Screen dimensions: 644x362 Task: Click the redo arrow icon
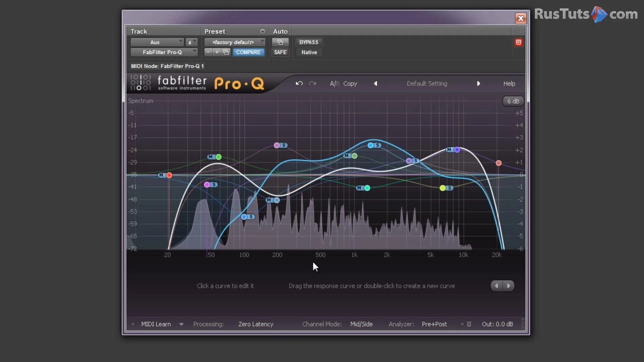[313, 83]
